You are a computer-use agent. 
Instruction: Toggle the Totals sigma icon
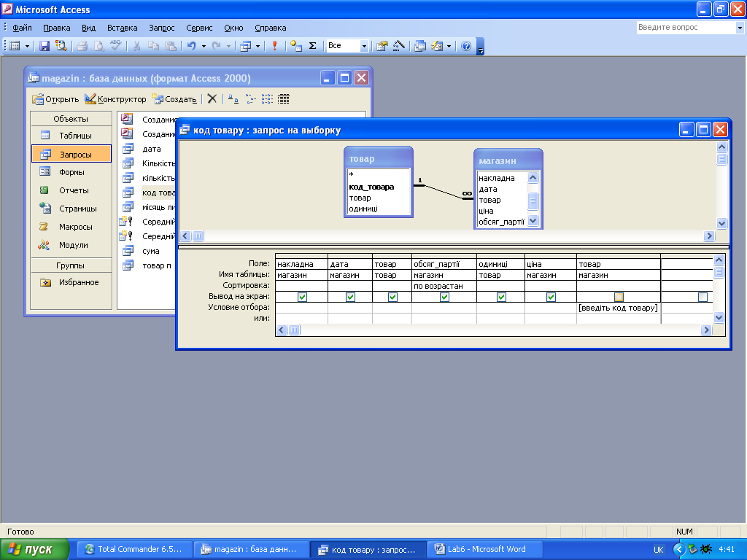click(x=312, y=46)
